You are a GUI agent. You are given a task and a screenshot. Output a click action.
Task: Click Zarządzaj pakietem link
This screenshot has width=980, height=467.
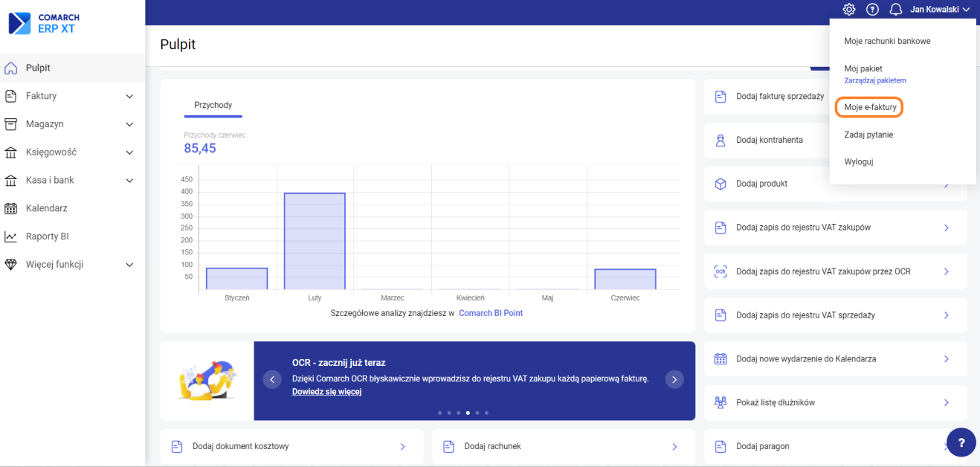coord(874,80)
